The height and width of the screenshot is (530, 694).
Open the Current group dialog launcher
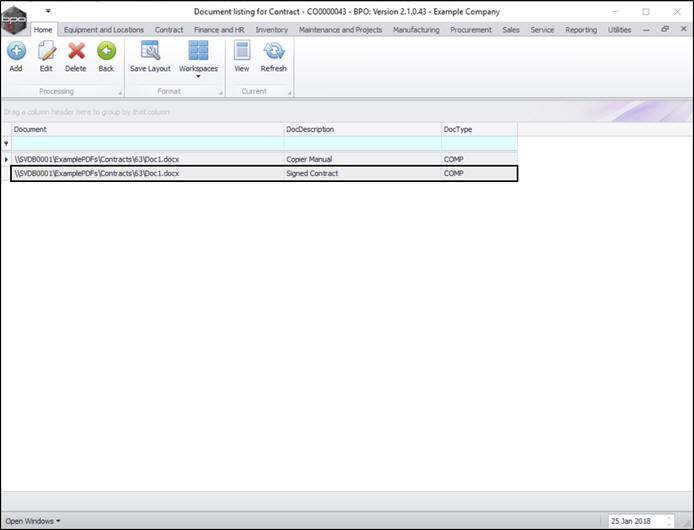[x=289, y=93]
